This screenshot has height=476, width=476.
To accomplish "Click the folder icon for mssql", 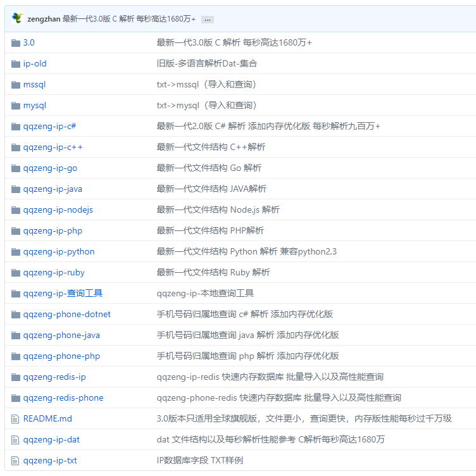I will click(16, 85).
